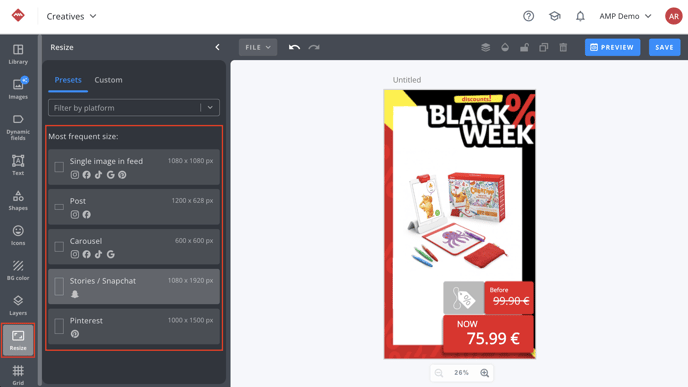This screenshot has height=387, width=688.
Task: Select the Presets tab
Action: (x=68, y=80)
